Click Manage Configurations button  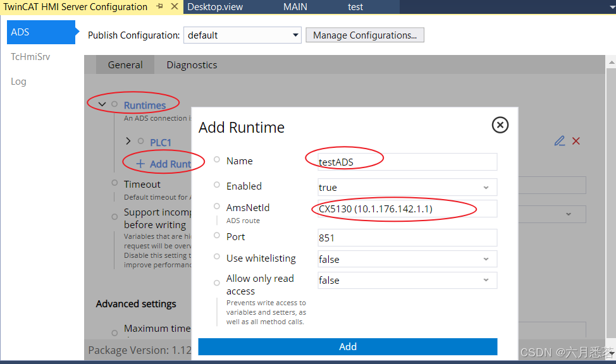tap(364, 35)
